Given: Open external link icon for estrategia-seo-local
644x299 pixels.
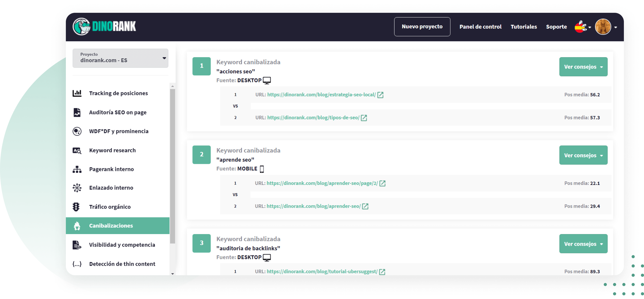Looking at the screenshot, I should (x=380, y=95).
